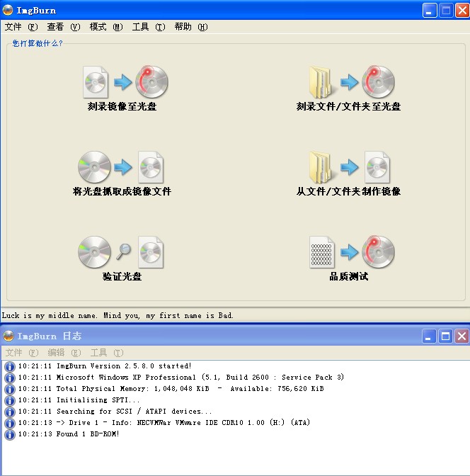This screenshot has height=476, width=470.
Task: Choose the 品质测试 label
Action: click(349, 276)
